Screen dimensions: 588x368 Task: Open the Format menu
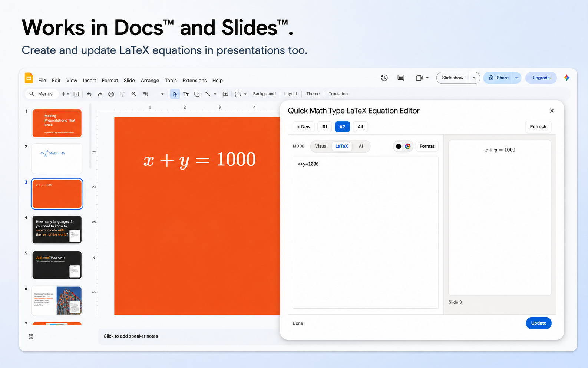pyautogui.click(x=110, y=80)
